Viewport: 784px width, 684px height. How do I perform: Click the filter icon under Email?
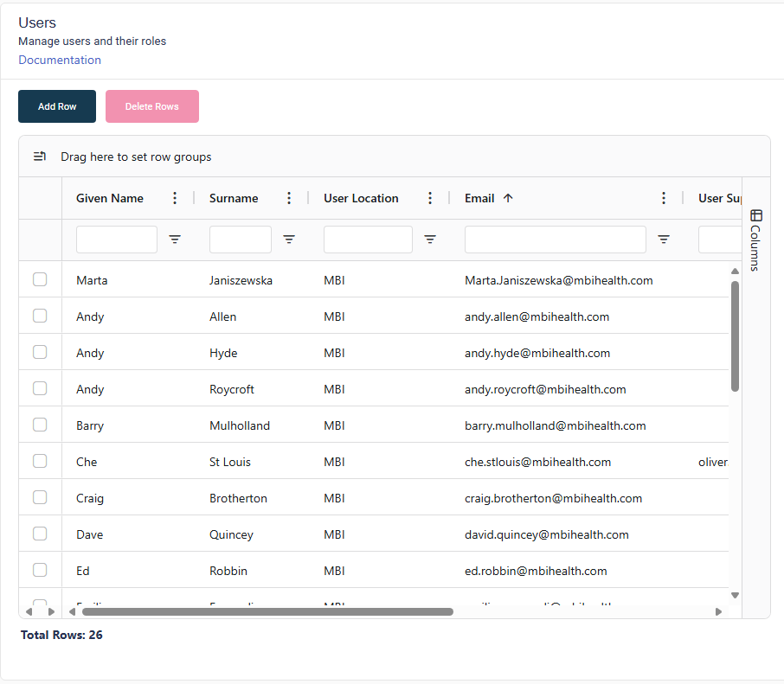(x=664, y=240)
